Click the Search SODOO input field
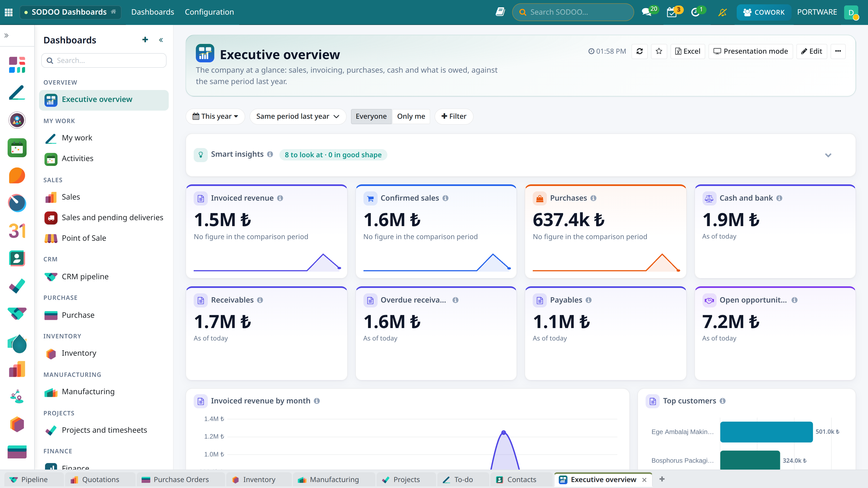The image size is (868, 488). tap(573, 12)
